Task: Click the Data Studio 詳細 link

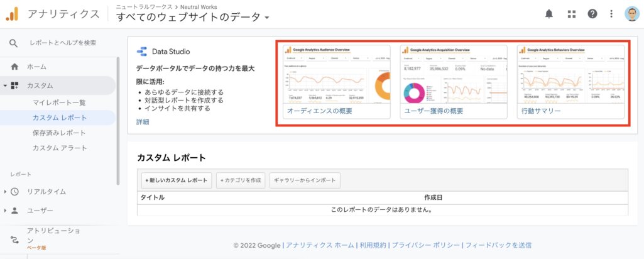Action: [143, 122]
